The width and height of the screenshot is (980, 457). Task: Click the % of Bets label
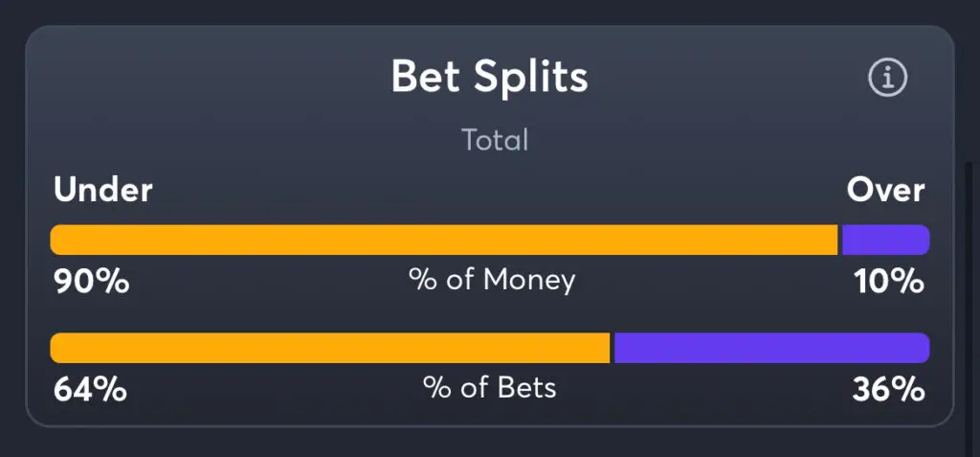click(489, 388)
